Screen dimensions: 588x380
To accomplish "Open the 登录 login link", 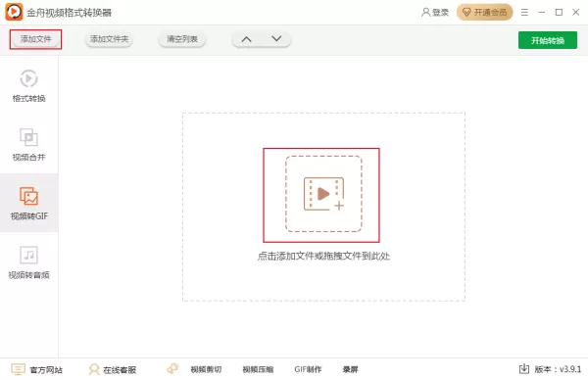I will tap(435, 13).
